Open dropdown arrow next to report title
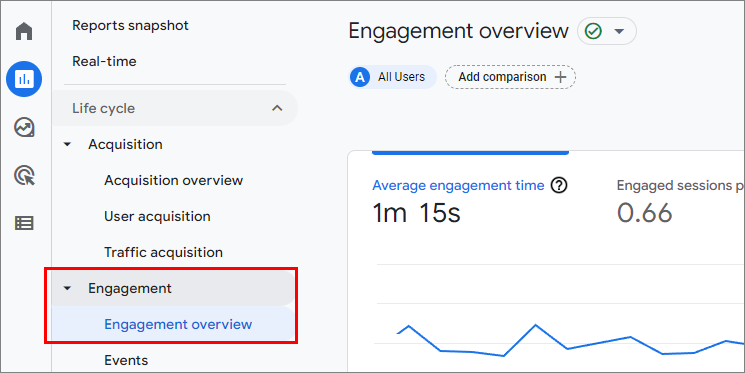The image size is (745, 373). point(619,31)
